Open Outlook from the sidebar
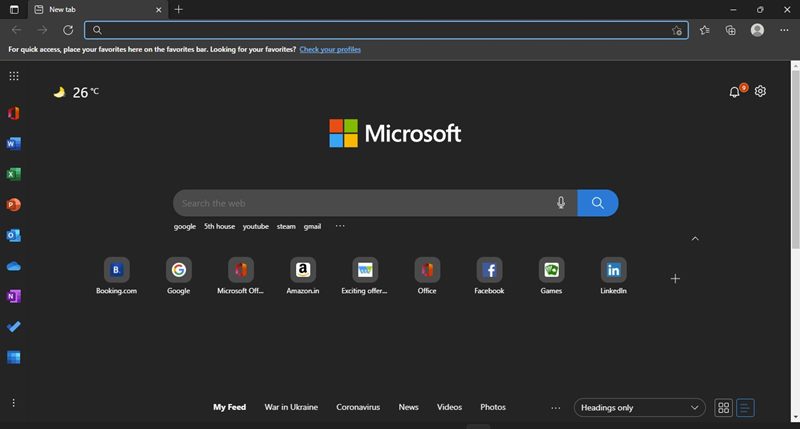 (x=14, y=235)
